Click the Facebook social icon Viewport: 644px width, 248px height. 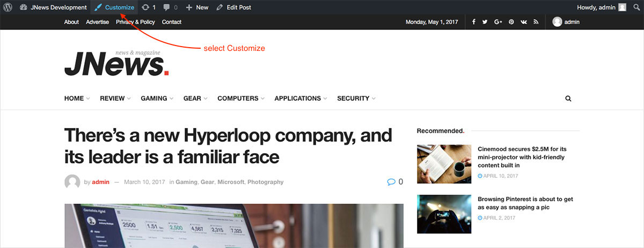[473, 22]
